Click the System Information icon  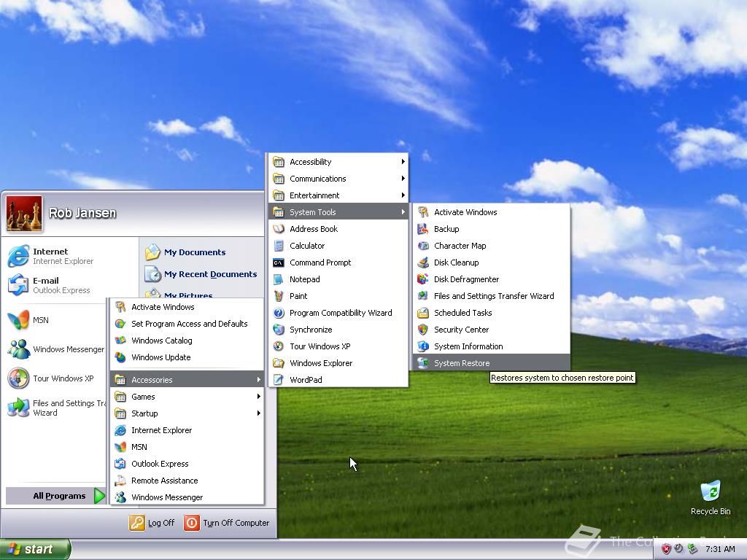pyautogui.click(x=423, y=346)
